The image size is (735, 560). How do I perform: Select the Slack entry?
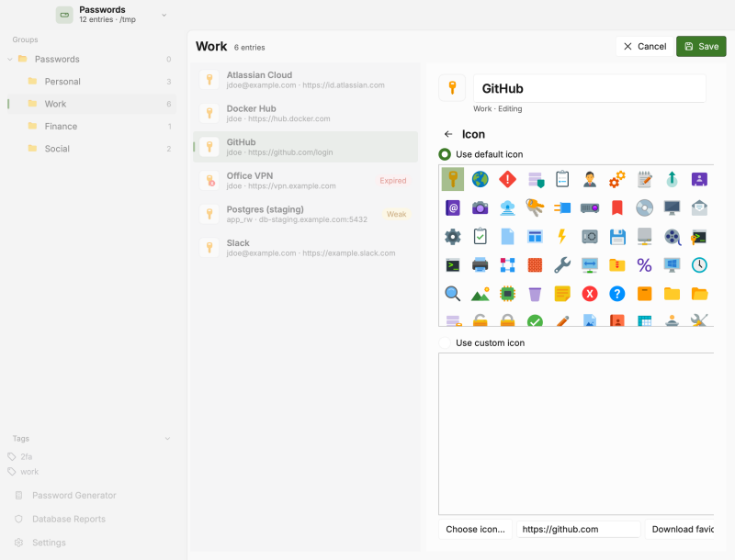click(306, 248)
